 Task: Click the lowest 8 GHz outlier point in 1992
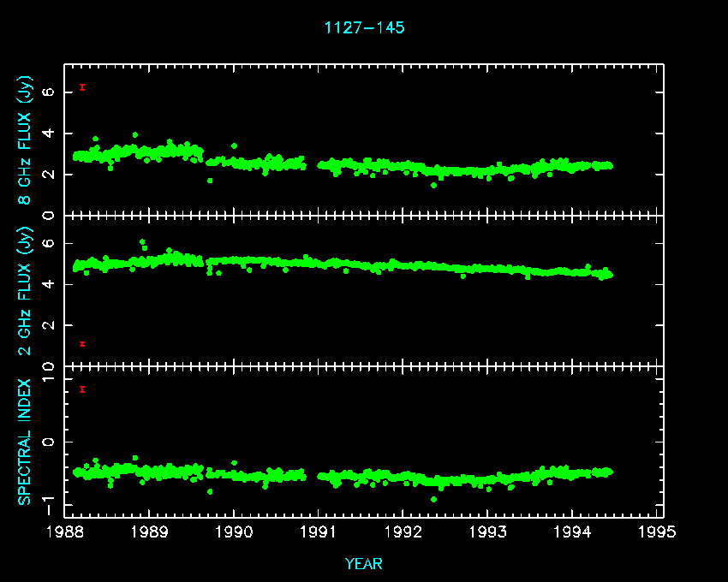pyautogui.click(x=433, y=185)
